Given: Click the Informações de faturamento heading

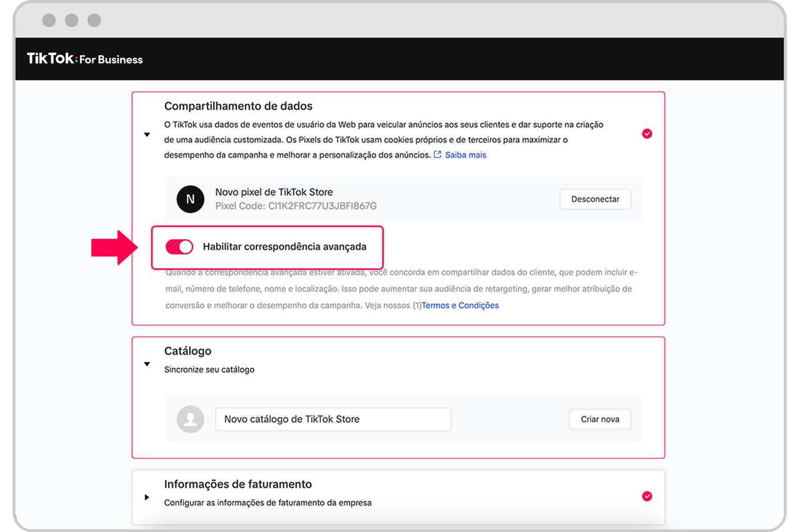Looking at the screenshot, I should tap(238, 484).
